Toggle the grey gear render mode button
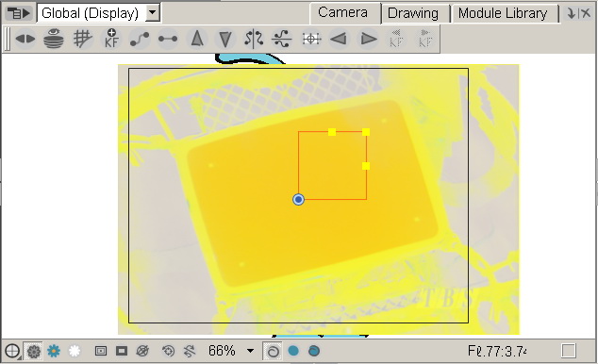 pos(34,351)
